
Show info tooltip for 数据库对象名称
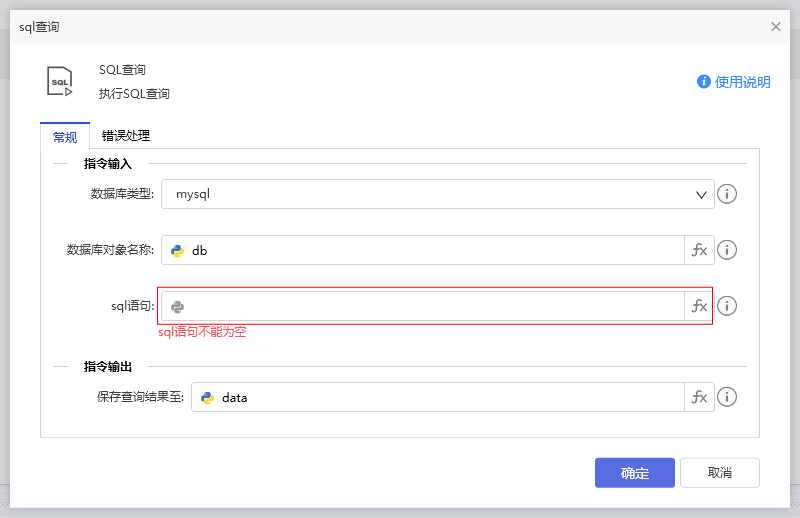(727, 250)
